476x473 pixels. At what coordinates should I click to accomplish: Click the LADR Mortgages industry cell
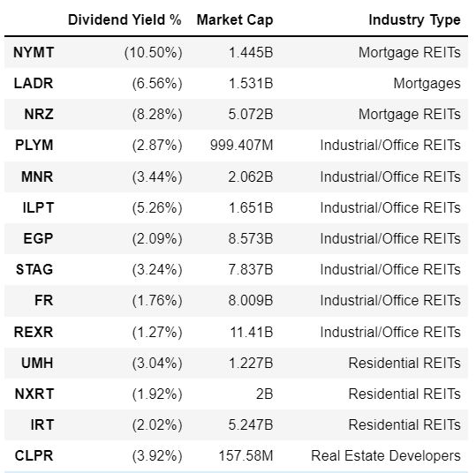tap(427, 84)
